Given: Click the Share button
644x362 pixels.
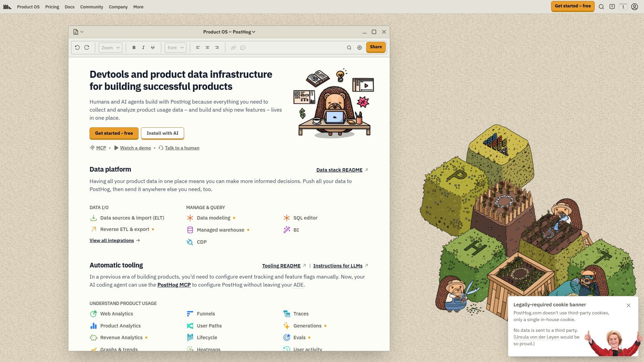Looking at the screenshot, I should click(x=376, y=47).
